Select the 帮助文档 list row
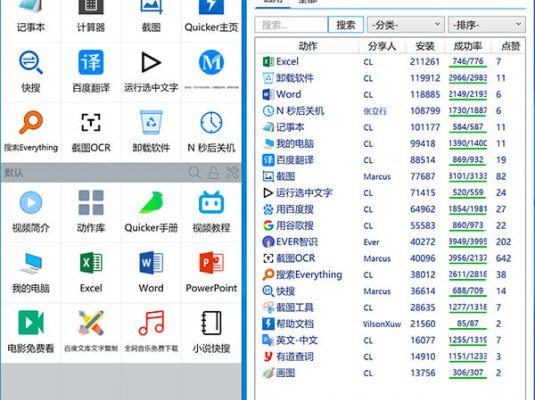This screenshot has width=535, height=400. click(391, 324)
